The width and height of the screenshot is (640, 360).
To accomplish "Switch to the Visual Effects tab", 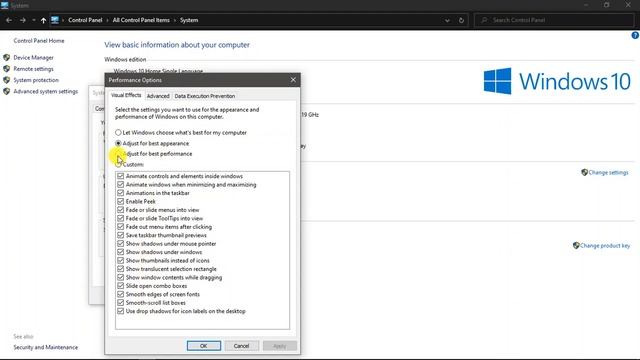I will coord(126,95).
